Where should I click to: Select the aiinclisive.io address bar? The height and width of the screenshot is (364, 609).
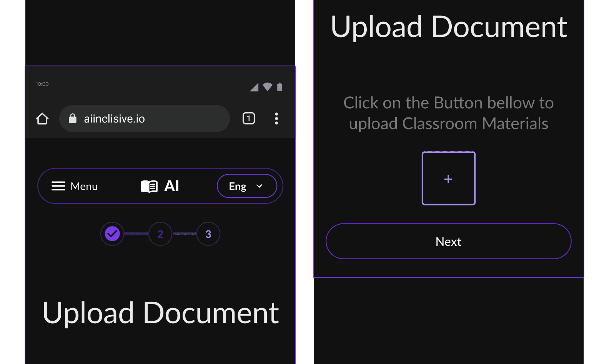(145, 119)
